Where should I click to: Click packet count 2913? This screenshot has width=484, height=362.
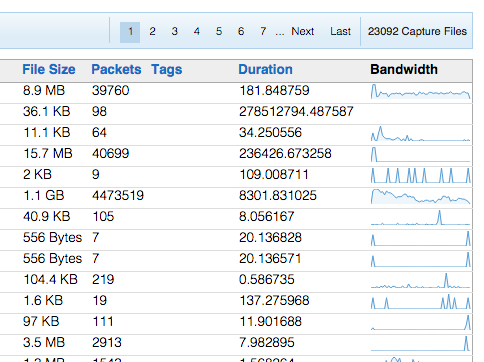107,343
